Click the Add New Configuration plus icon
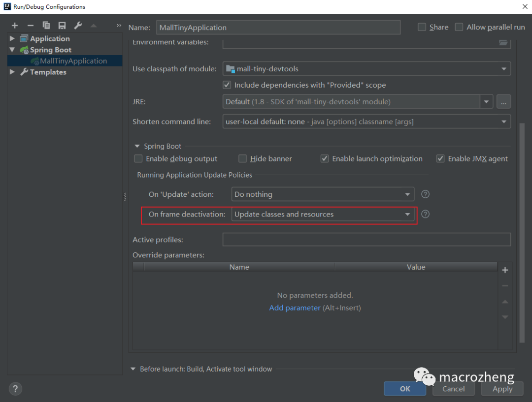 coord(15,26)
